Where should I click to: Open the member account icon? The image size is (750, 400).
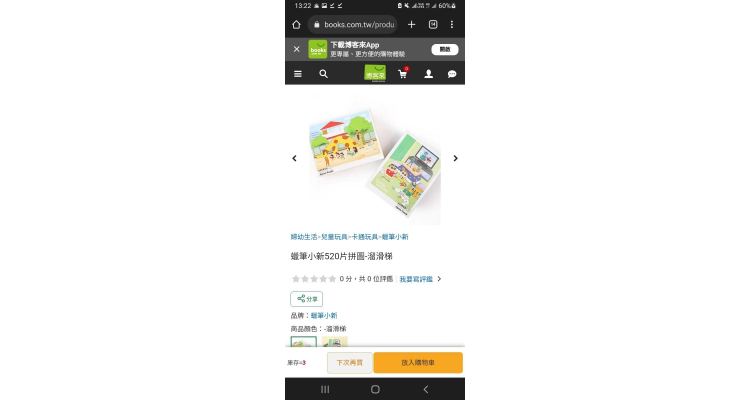[429, 74]
